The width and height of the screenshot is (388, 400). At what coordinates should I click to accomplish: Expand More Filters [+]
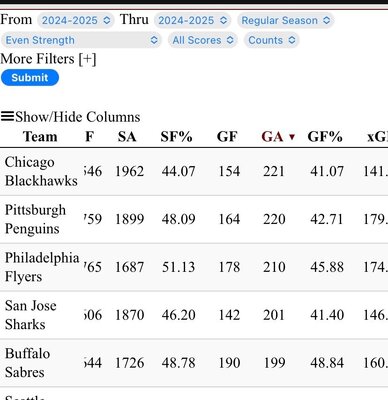tap(48, 59)
